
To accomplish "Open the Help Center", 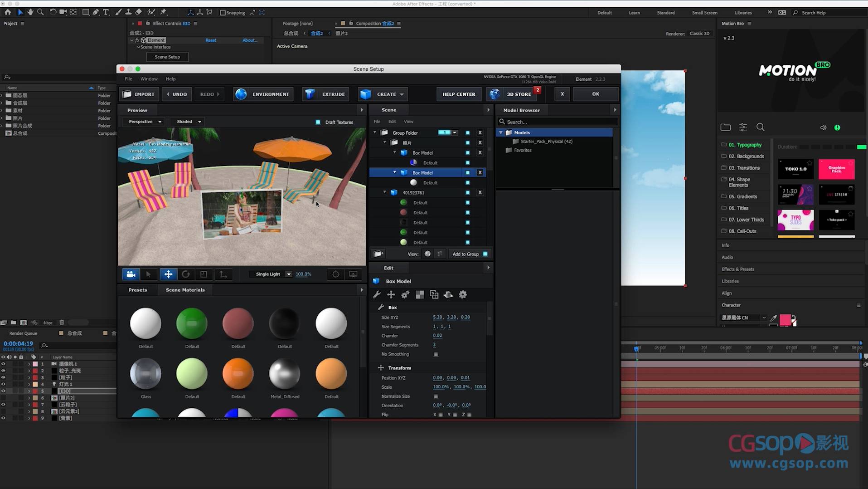I will tap(459, 94).
